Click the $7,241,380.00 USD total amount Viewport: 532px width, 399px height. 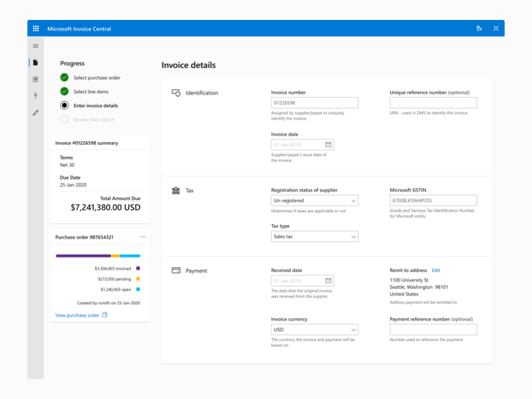point(106,207)
